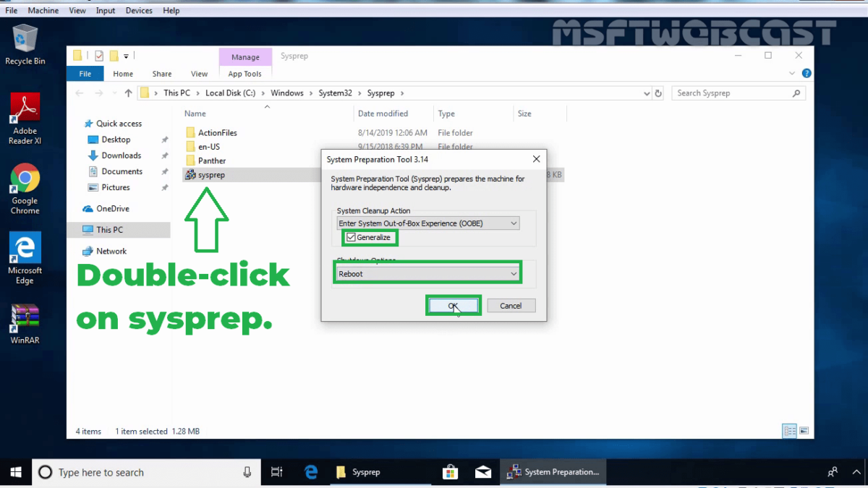This screenshot has width=868, height=488.
Task: Sort by the Type column header
Action: (446, 114)
